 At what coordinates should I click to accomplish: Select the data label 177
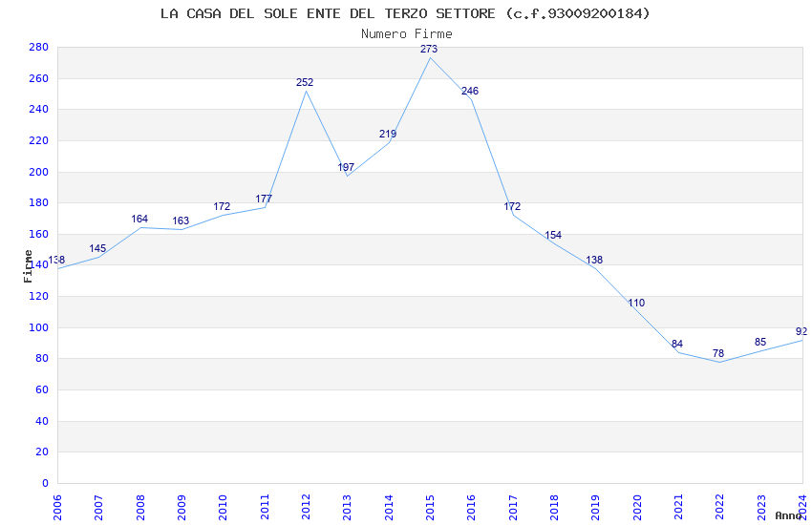tap(264, 199)
